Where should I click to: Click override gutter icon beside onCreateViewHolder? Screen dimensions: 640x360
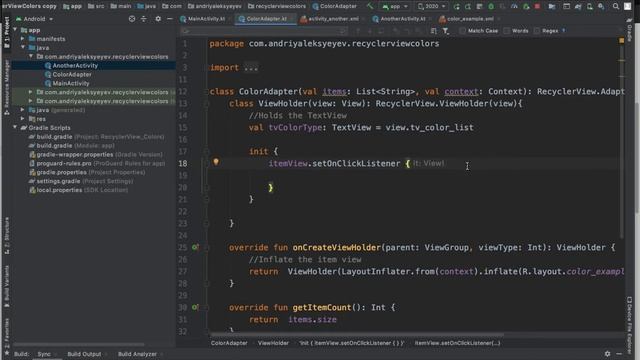[x=195, y=247]
